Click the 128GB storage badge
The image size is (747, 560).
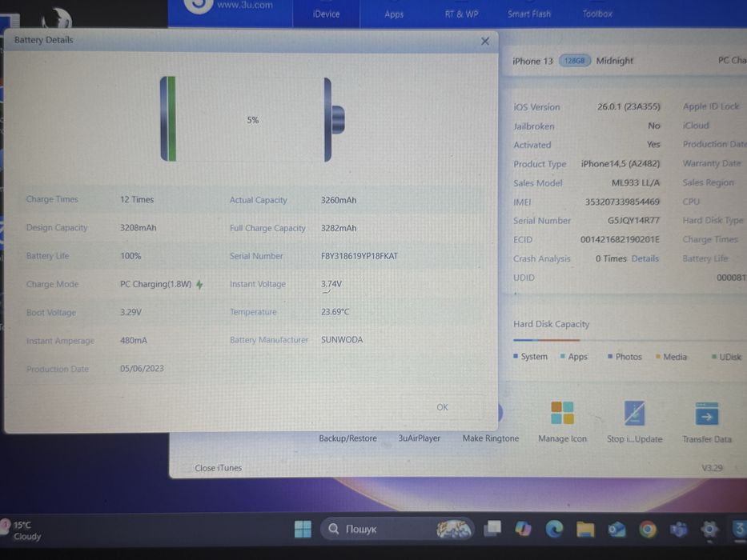pyautogui.click(x=574, y=61)
